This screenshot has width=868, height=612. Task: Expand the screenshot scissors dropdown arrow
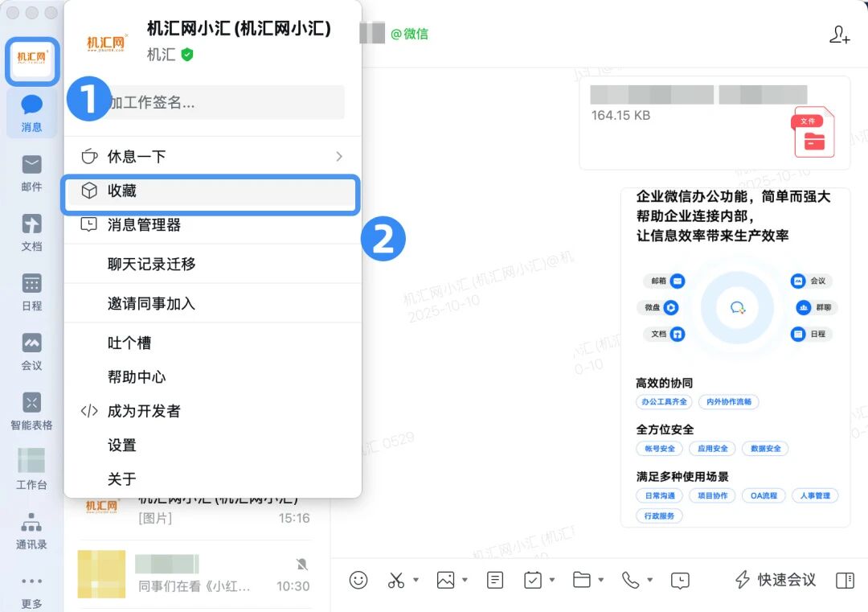tap(416, 580)
